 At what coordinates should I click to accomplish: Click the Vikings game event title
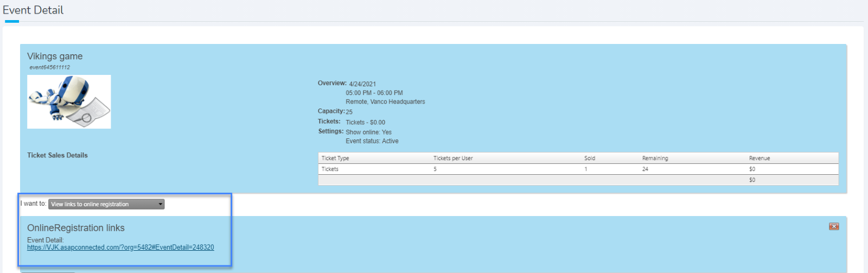click(55, 56)
